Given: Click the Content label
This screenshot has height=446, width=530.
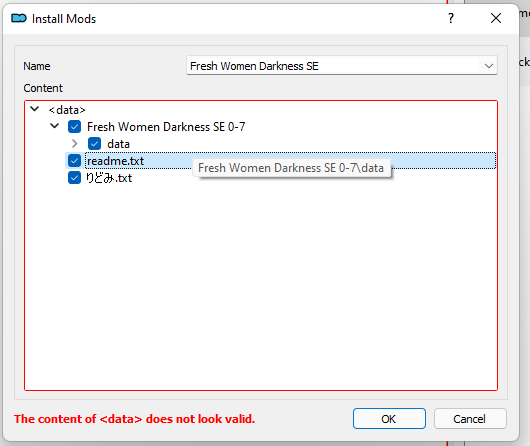Looking at the screenshot, I should (43, 88).
